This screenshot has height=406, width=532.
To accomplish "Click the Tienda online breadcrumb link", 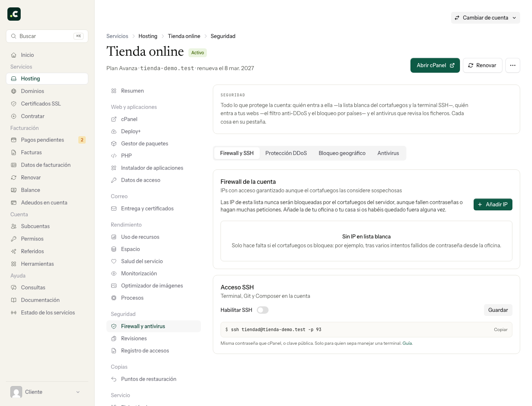I will 184,36.
